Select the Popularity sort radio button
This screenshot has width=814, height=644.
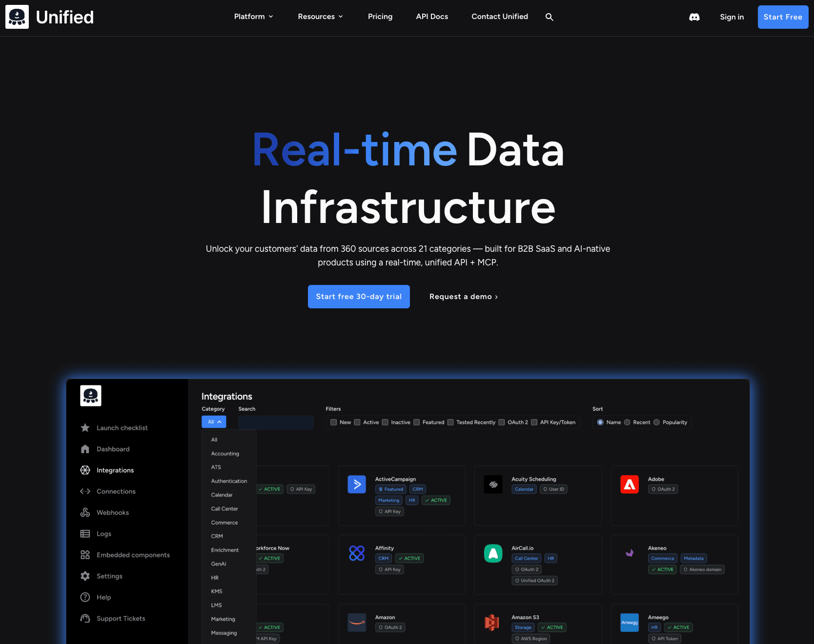656,423
